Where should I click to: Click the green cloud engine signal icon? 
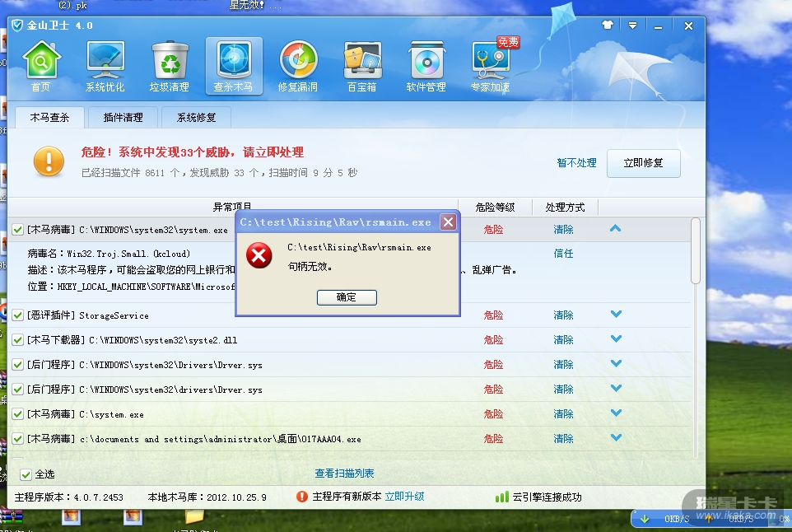(501, 497)
